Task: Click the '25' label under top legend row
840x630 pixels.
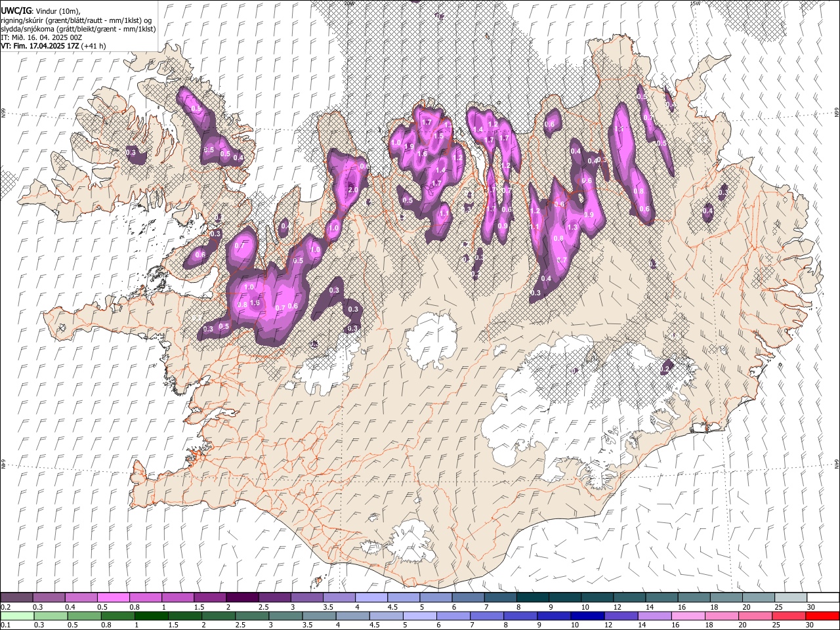Action: coord(778,607)
